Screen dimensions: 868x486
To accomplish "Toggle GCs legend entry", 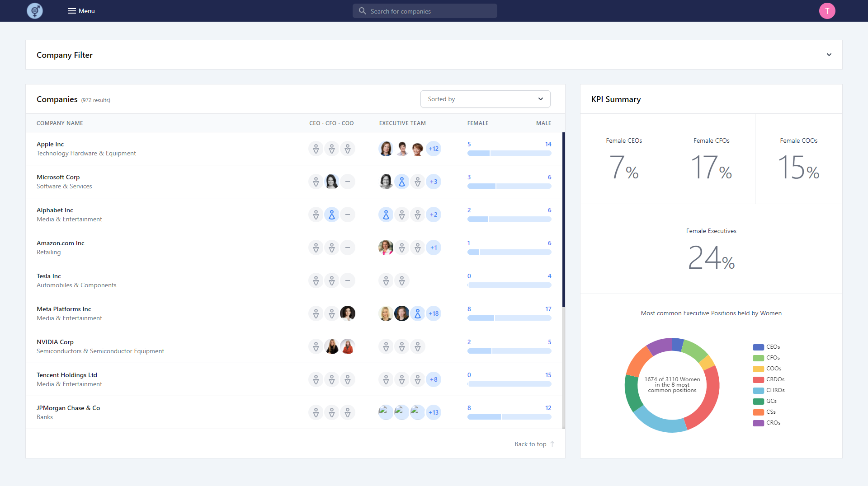I will click(765, 401).
